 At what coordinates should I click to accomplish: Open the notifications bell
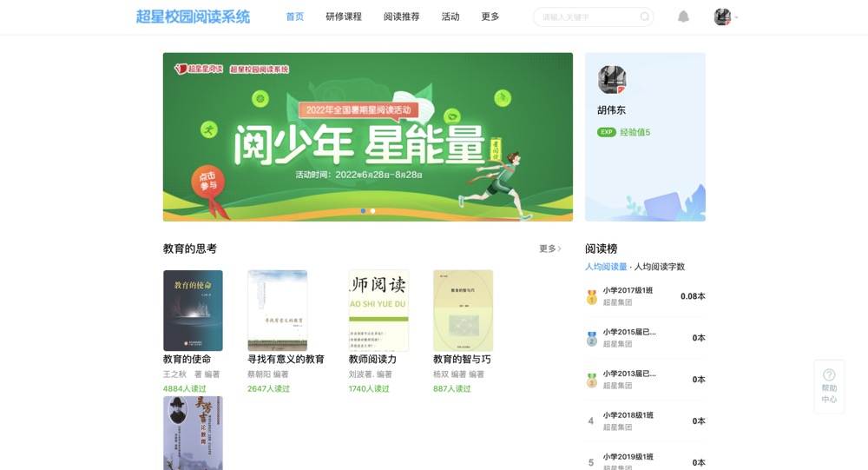click(684, 17)
